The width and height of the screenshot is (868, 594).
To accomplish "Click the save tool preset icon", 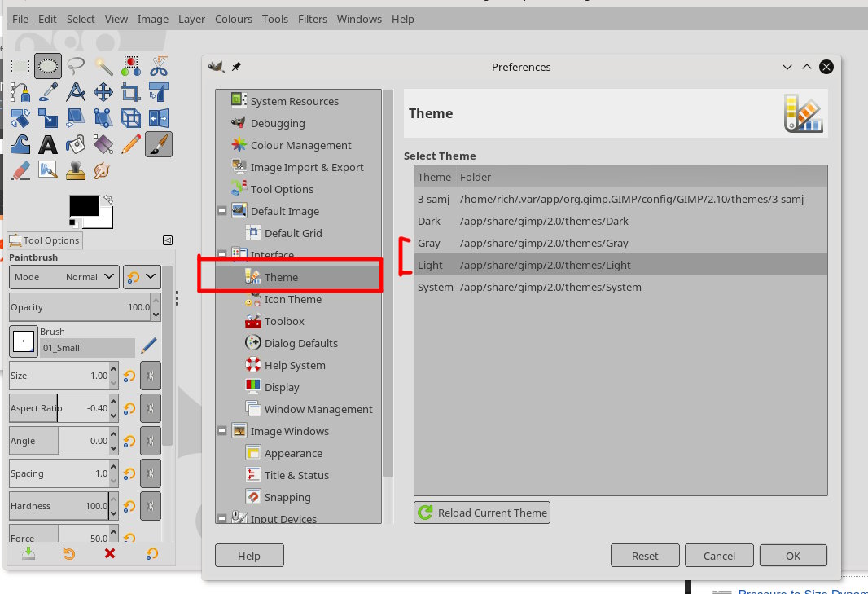I will 28,553.
